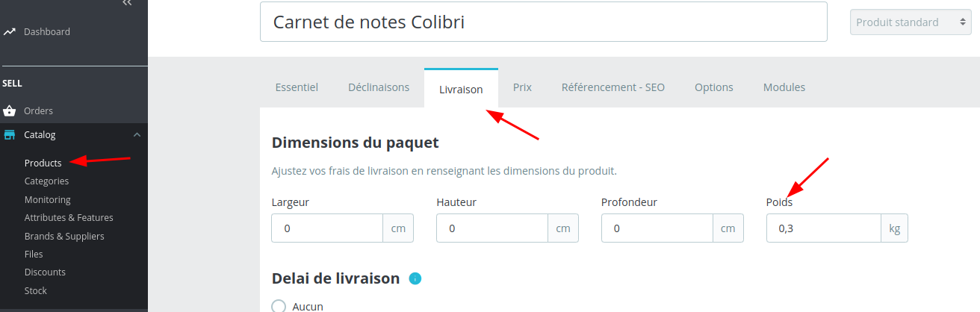Open the Essentiel tab

click(x=297, y=87)
